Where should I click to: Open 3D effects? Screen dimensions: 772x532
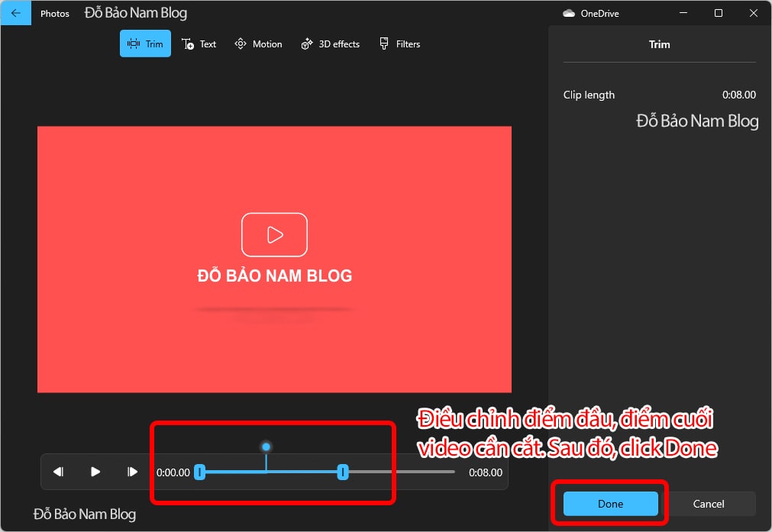(x=331, y=44)
